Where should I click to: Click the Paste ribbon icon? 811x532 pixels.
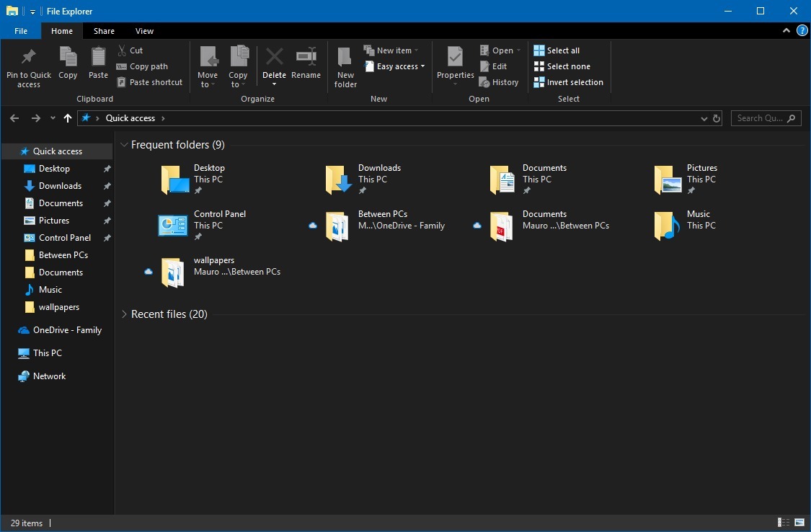pos(98,63)
